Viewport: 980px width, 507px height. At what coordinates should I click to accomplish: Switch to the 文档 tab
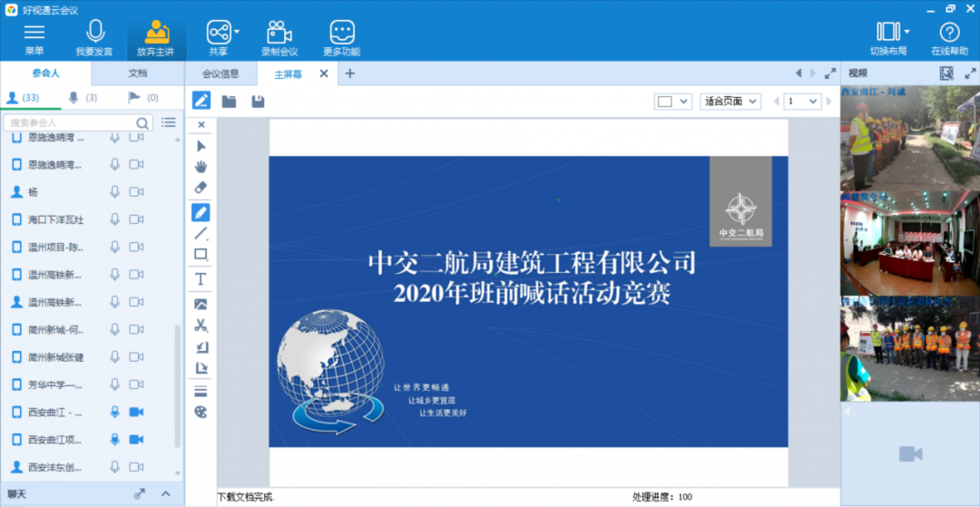pos(137,73)
